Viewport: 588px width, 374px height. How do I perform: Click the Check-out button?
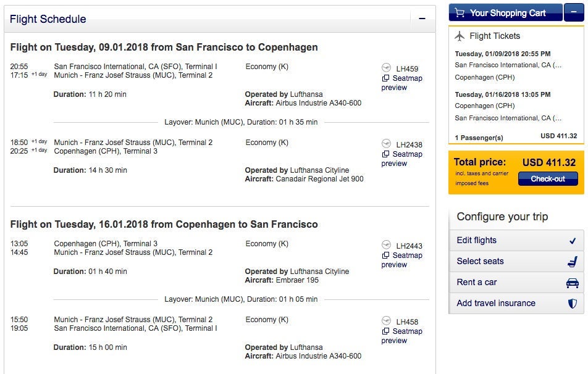point(548,179)
